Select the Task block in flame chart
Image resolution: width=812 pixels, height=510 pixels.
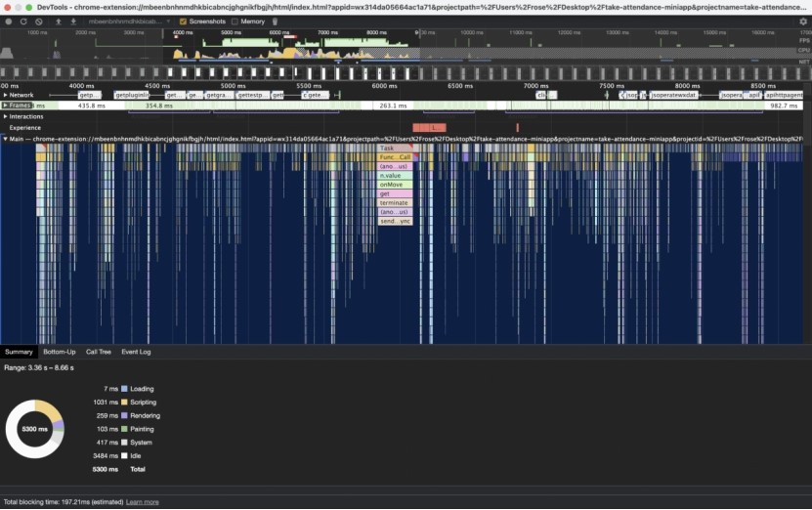coord(395,149)
